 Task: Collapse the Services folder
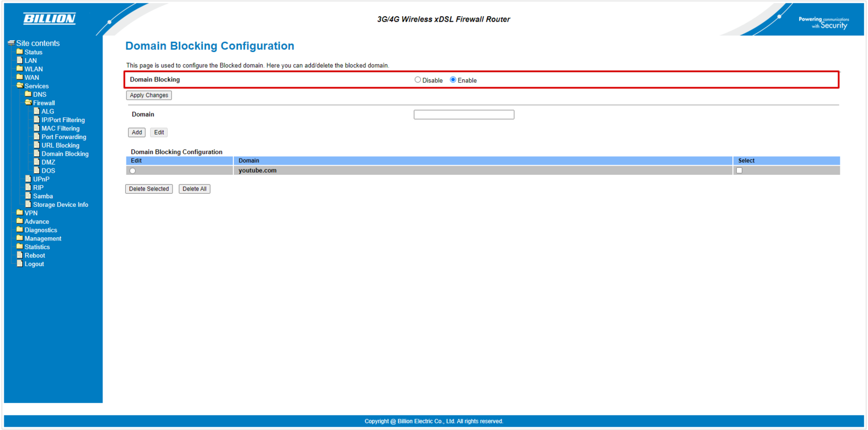coord(20,86)
